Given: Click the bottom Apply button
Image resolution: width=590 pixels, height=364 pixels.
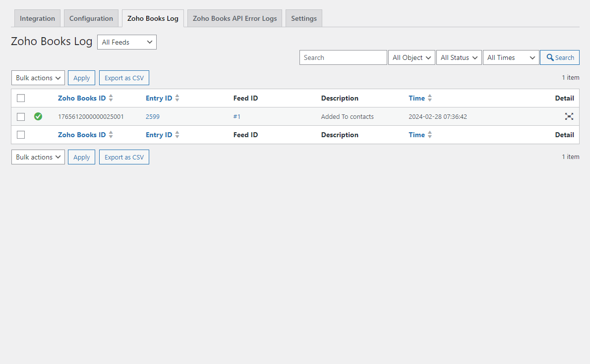Looking at the screenshot, I should pos(82,157).
